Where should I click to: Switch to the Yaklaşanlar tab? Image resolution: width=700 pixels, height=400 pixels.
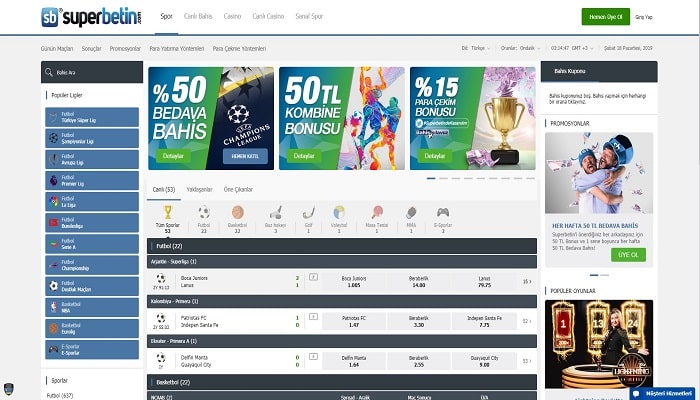pos(201,189)
